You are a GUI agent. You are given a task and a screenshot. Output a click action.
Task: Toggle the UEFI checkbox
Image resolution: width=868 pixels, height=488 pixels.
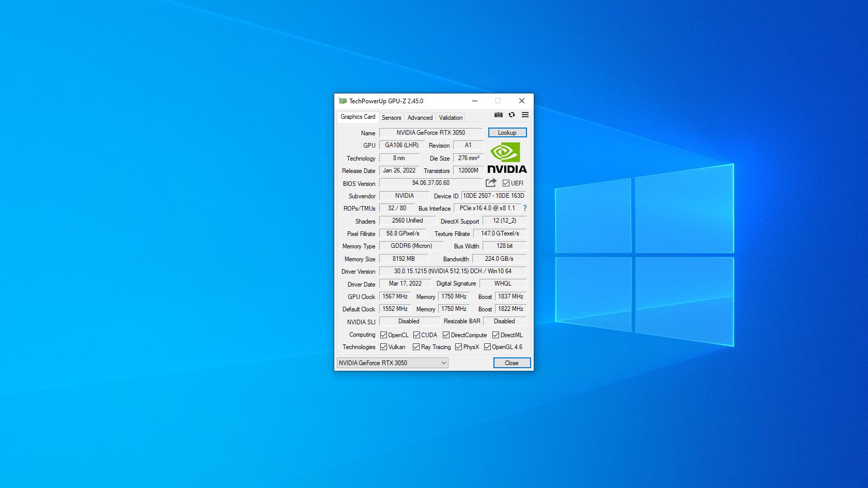click(506, 183)
